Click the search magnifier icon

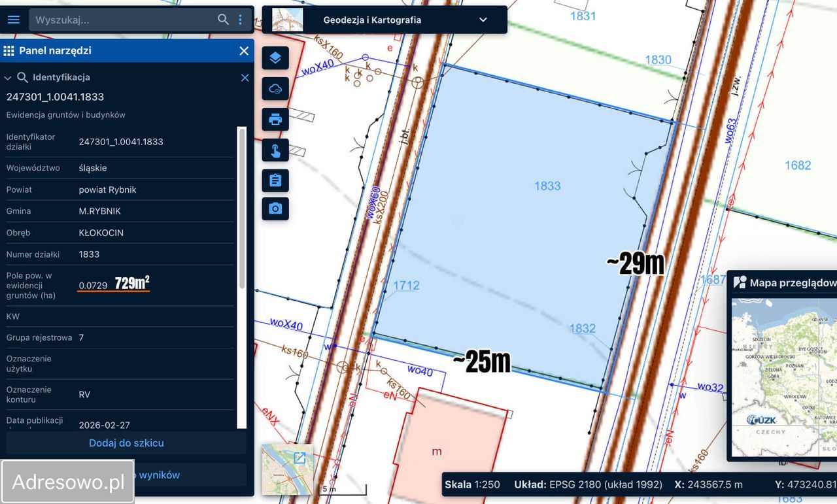pos(224,20)
